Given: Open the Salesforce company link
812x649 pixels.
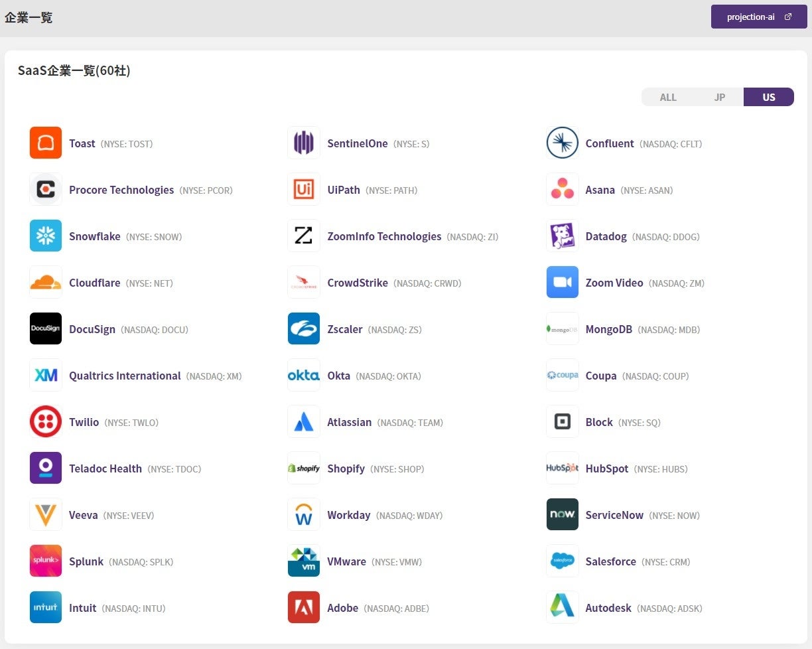Looking at the screenshot, I should tap(611, 561).
